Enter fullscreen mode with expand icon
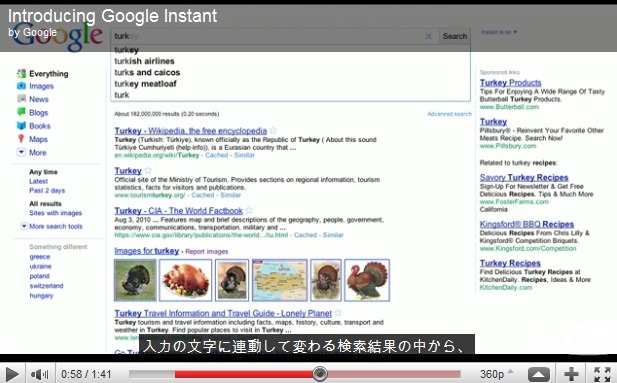The width and height of the screenshot is (617, 383). pyautogui.click(x=602, y=374)
